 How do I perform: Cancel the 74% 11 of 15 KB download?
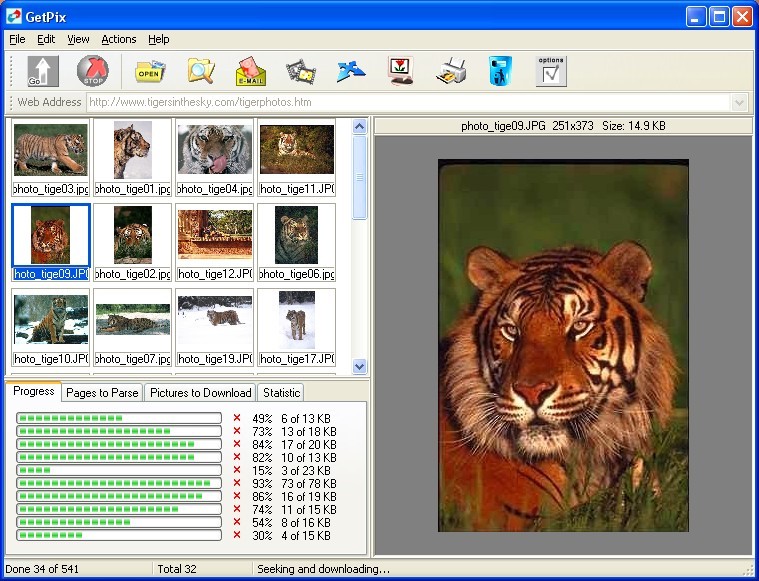pos(237,509)
